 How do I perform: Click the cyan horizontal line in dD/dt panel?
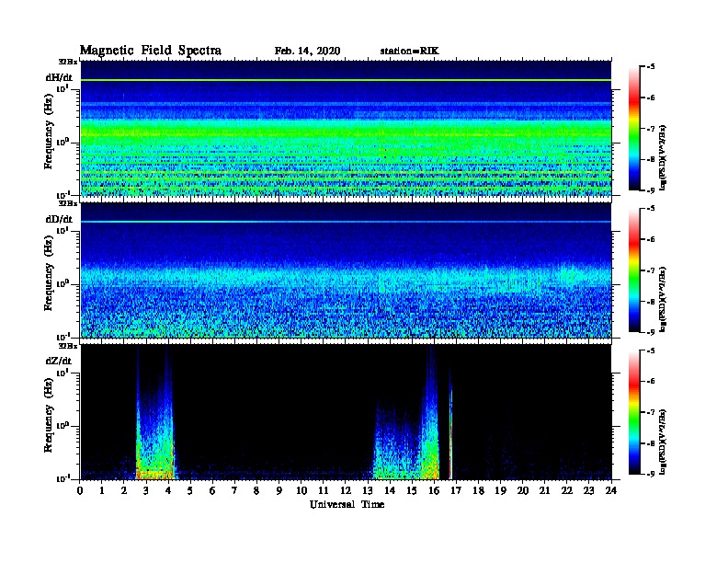tap(346, 222)
